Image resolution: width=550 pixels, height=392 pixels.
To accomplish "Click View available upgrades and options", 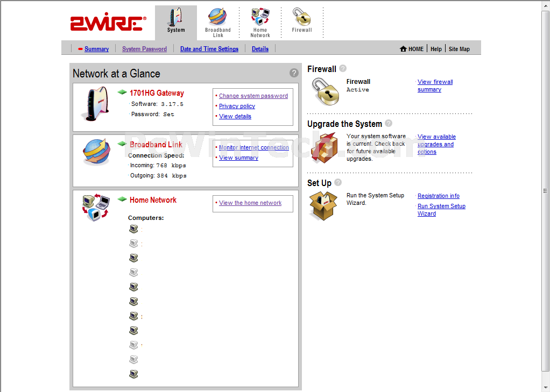I will coord(436,144).
